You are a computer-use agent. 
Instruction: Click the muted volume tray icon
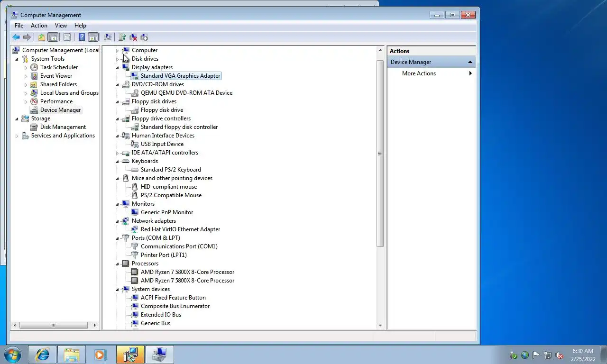pos(559,355)
